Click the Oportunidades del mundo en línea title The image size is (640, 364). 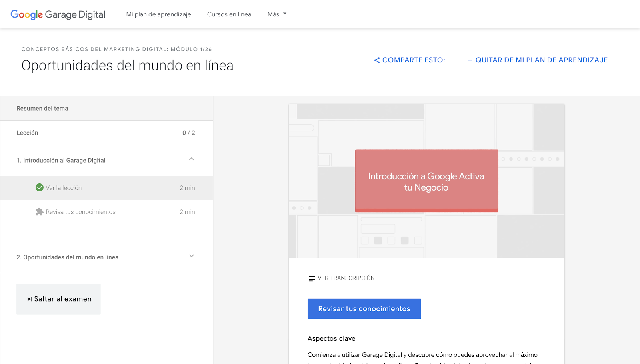coord(128,65)
